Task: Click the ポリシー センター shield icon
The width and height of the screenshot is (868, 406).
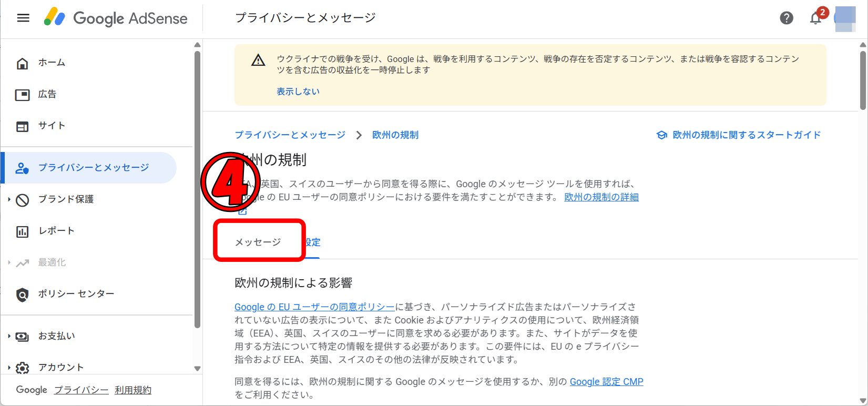Action: [x=22, y=295]
